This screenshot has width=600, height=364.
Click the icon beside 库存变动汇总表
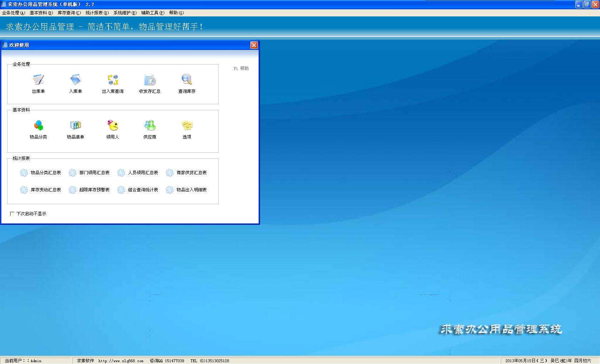[x=24, y=190]
